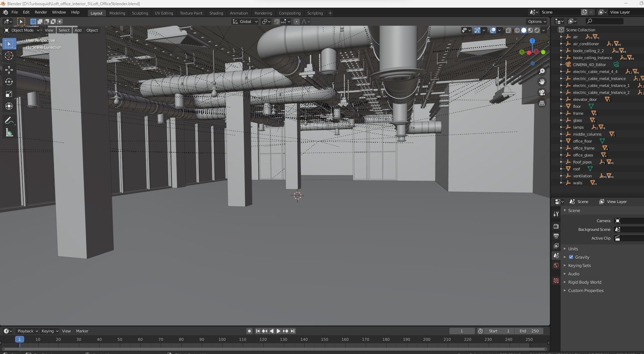Open the File menu
The height and width of the screenshot is (354, 644).
pos(15,12)
